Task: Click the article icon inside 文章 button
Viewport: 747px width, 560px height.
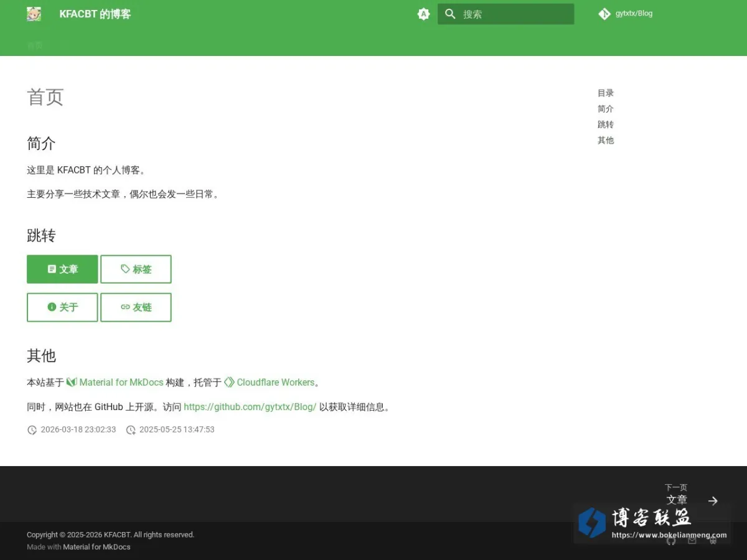Action: tap(52, 269)
